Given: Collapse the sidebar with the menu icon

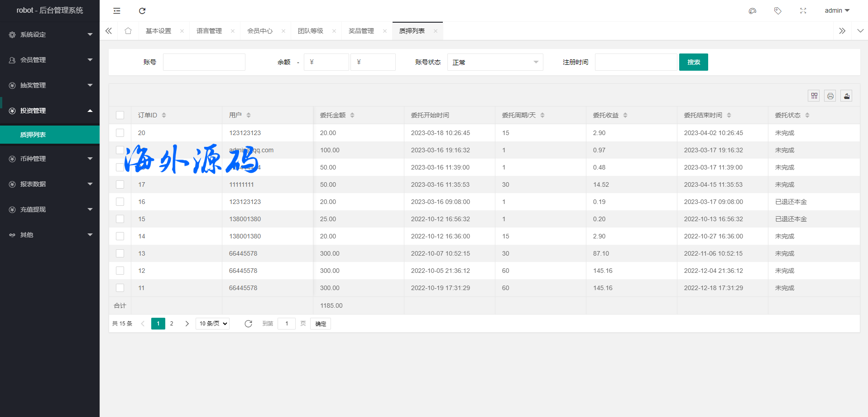Looking at the screenshot, I should point(117,11).
